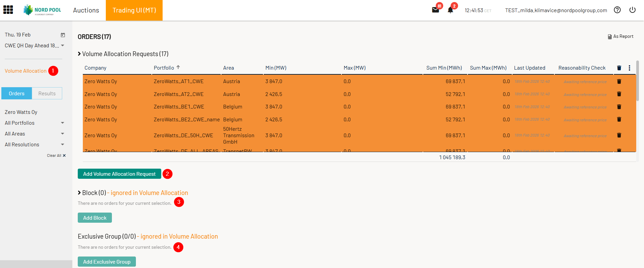Open the table's three-dot options menu
644x268 pixels.
pos(629,68)
